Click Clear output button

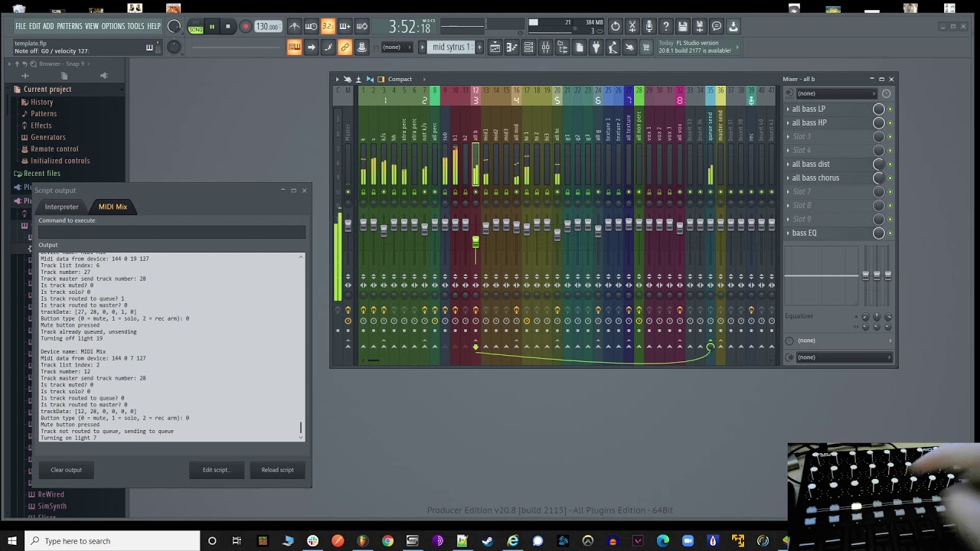click(x=66, y=470)
